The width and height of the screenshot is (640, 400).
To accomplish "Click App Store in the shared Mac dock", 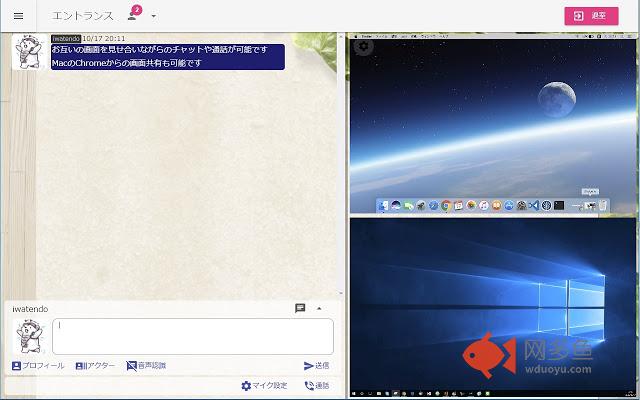I will tap(509, 205).
